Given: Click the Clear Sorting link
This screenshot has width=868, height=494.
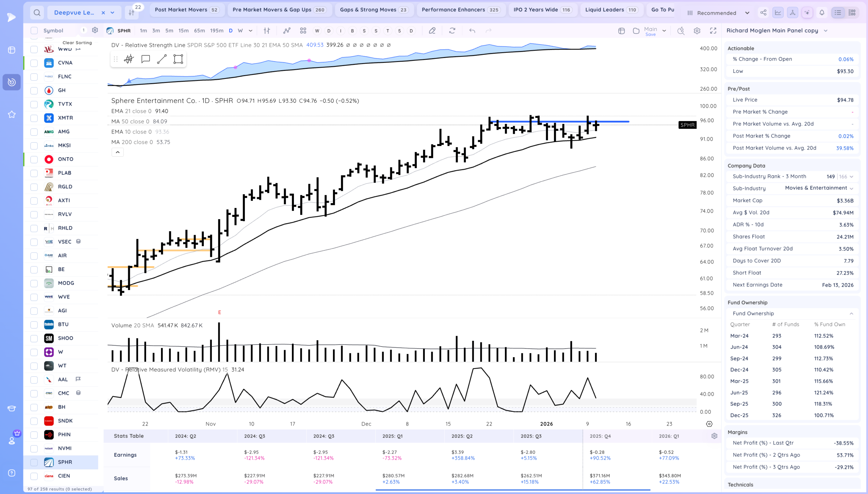Looking at the screenshot, I should tap(77, 42).
